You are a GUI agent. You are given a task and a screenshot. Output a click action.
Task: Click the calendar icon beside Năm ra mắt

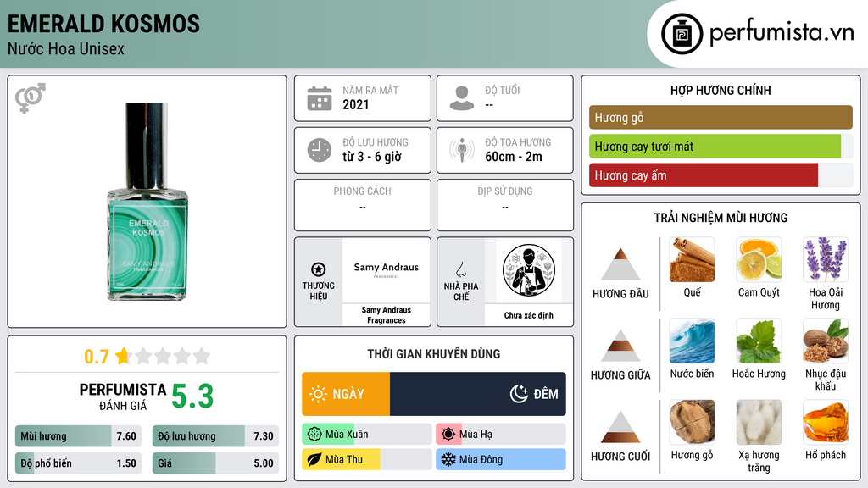pyautogui.click(x=320, y=98)
